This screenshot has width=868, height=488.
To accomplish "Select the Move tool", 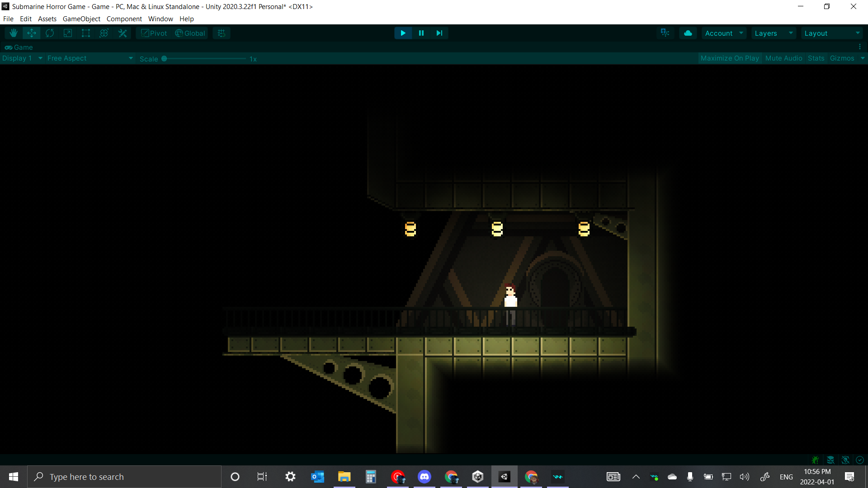I will (x=32, y=33).
